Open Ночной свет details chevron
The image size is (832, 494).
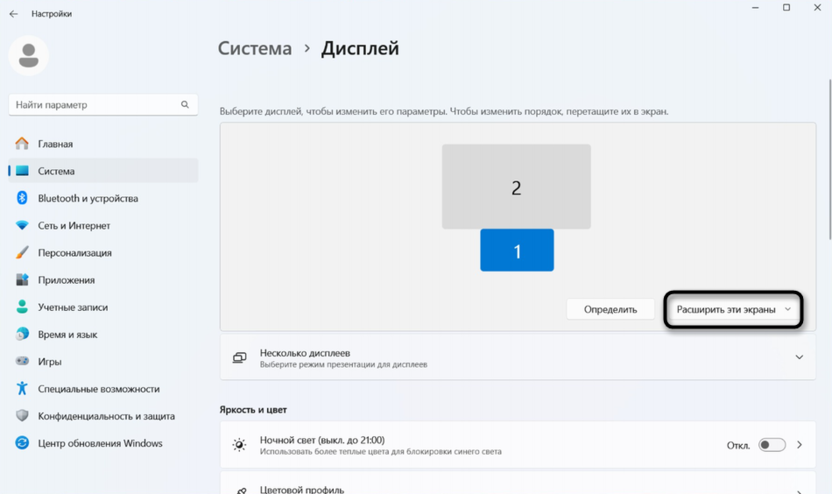pyautogui.click(x=799, y=445)
